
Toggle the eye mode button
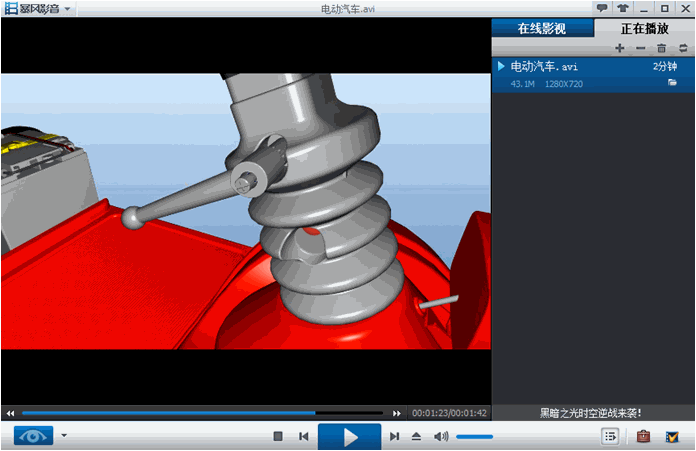33,436
